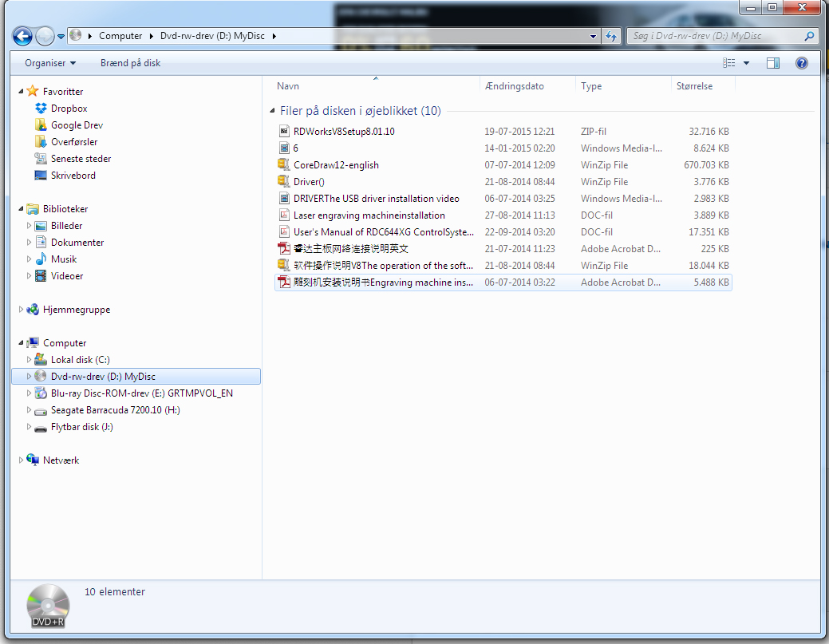Select the CoreDraw12-english WinZip file icon
Screen dimensions: 829x644
coord(284,165)
